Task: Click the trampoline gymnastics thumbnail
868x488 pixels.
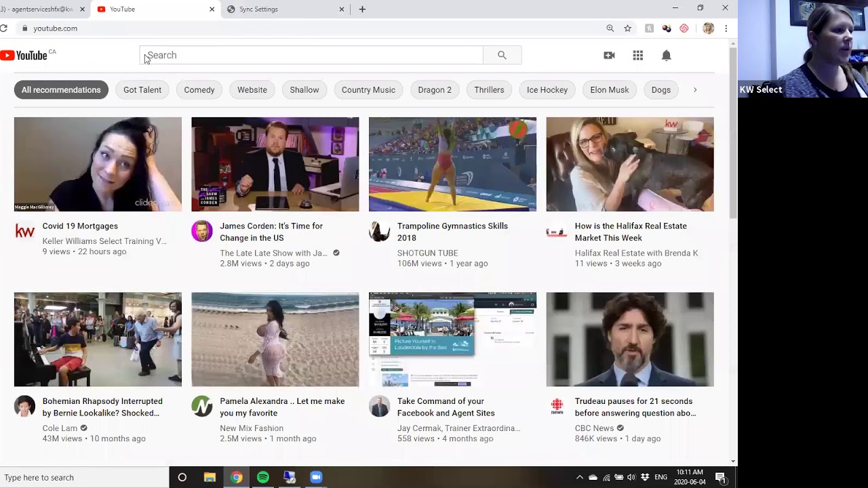Action: click(x=452, y=164)
